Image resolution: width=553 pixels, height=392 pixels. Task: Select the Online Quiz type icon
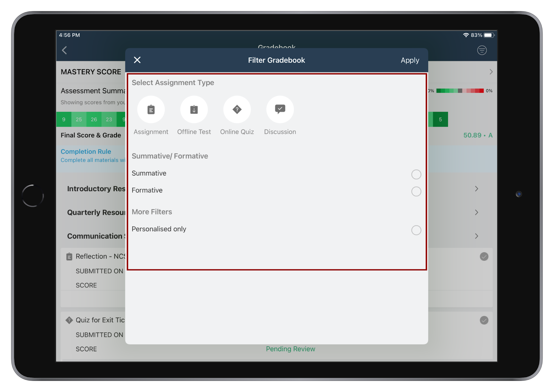click(237, 110)
